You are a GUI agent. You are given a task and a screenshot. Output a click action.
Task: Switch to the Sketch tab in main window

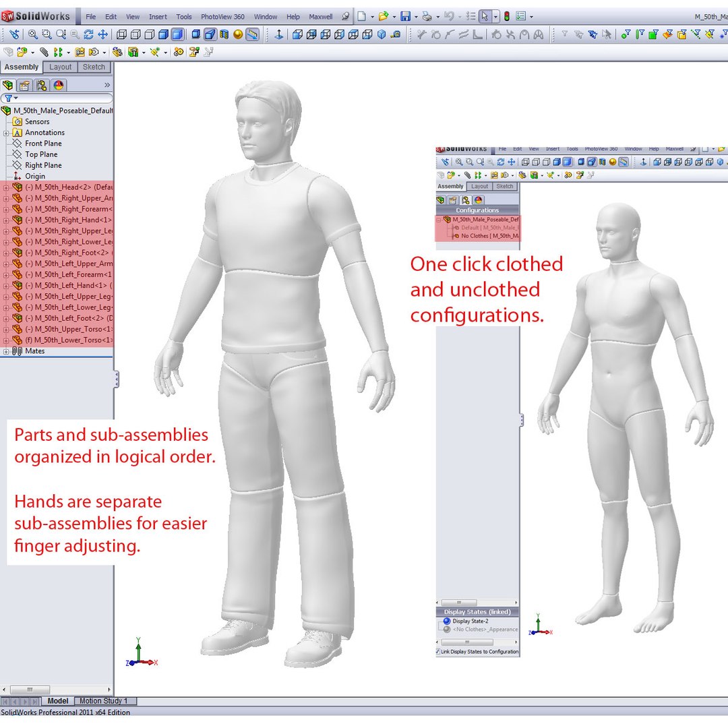click(x=94, y=67)
